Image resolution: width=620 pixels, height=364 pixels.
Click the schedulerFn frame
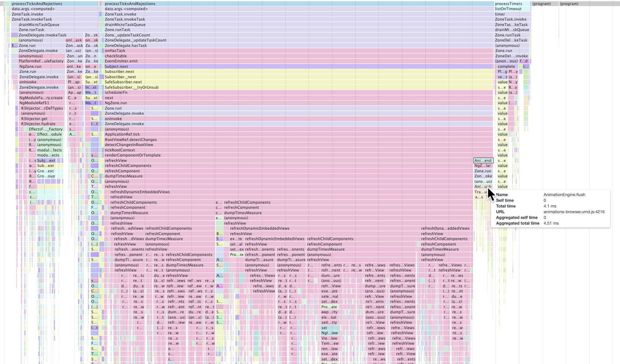299,93
